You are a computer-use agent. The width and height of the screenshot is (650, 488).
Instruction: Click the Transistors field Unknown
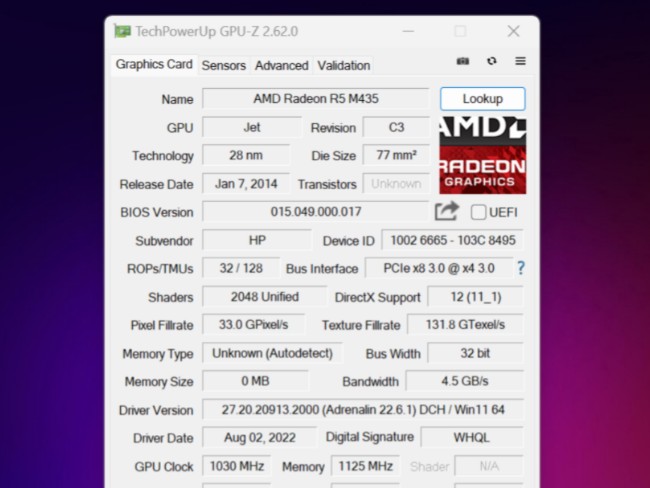pyautogui.click(x=396, y=184)
